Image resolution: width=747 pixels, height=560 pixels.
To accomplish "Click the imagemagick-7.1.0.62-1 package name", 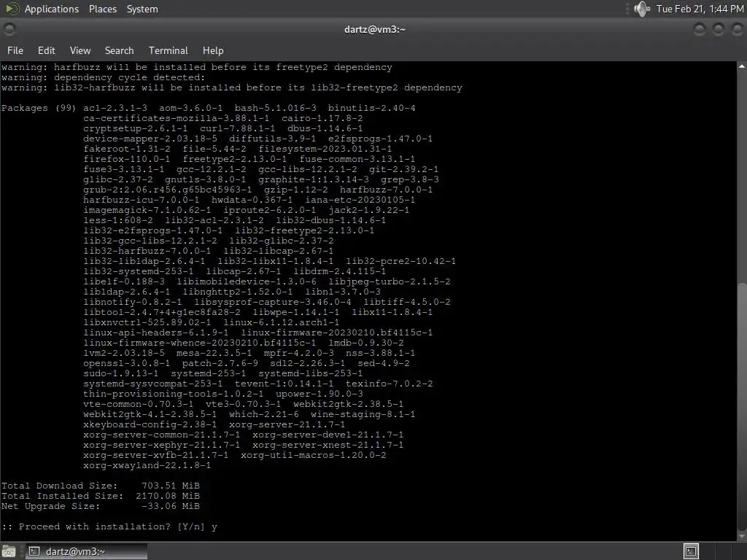I will (147, 210).
